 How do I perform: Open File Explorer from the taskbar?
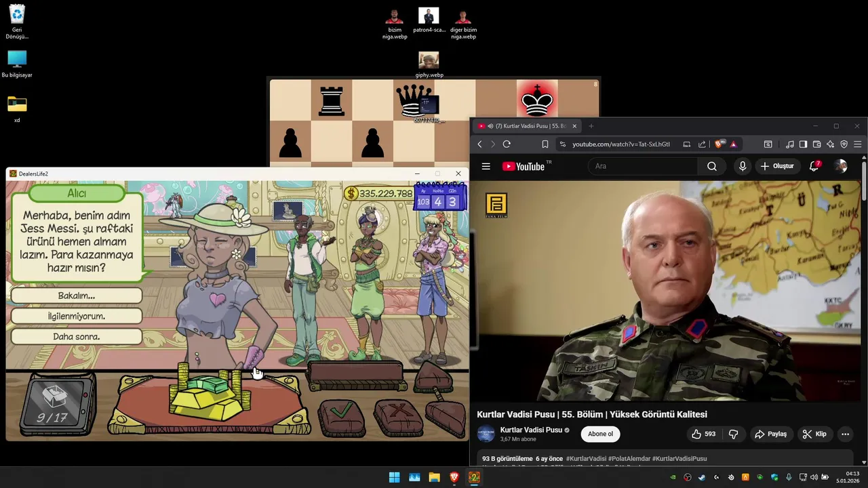tap(434, 477)
